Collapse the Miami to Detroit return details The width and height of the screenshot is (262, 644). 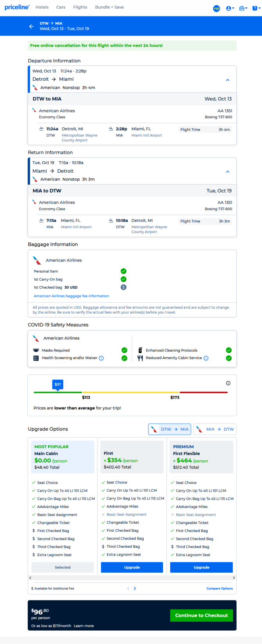tap(228, 171)
